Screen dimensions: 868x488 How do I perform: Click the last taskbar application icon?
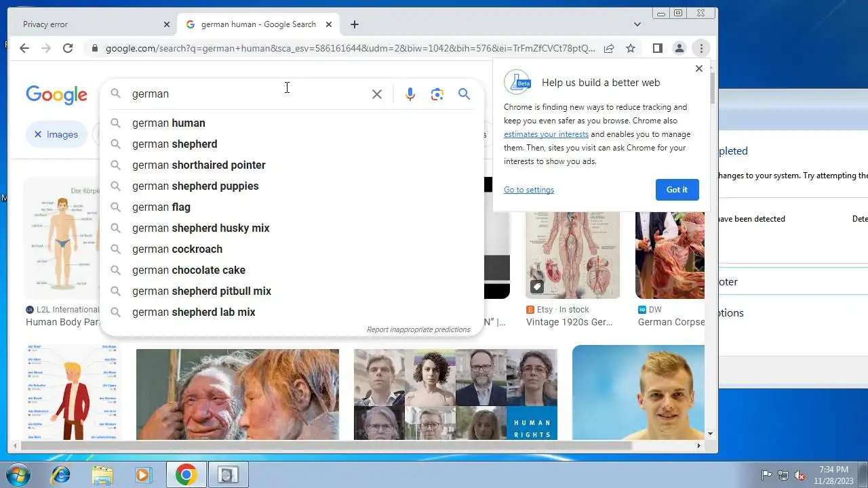[228, 475]
